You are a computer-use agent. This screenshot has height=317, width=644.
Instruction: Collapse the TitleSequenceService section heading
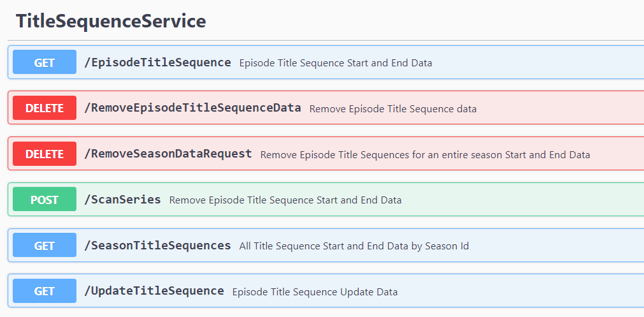(111, 21)
